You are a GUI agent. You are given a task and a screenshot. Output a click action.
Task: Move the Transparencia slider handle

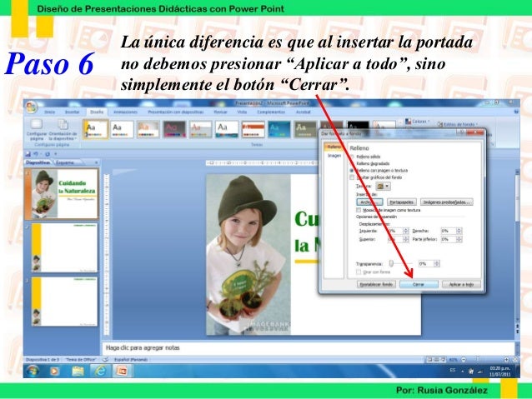click(391, 263)
